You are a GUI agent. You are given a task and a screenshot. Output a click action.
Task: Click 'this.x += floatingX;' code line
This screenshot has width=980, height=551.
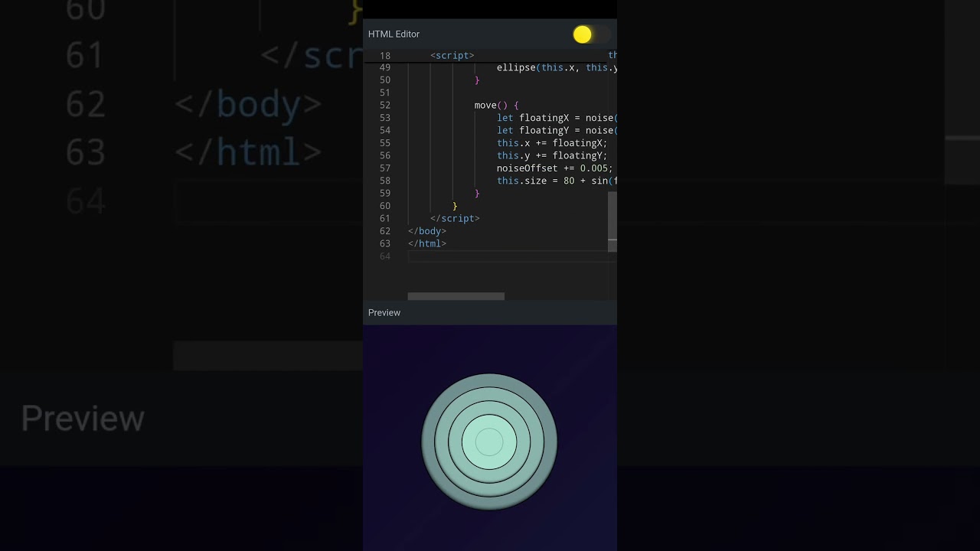[552, 143]
